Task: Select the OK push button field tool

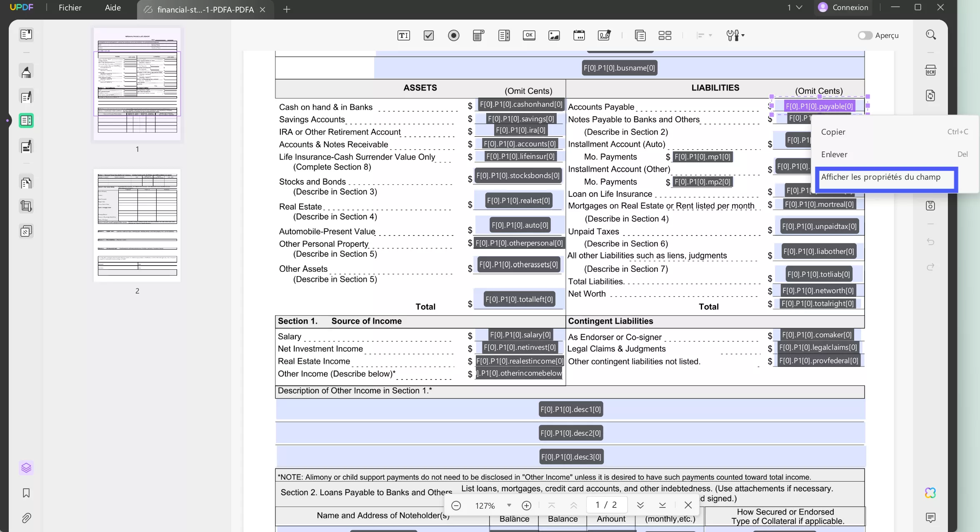Action: coord(529,35)
